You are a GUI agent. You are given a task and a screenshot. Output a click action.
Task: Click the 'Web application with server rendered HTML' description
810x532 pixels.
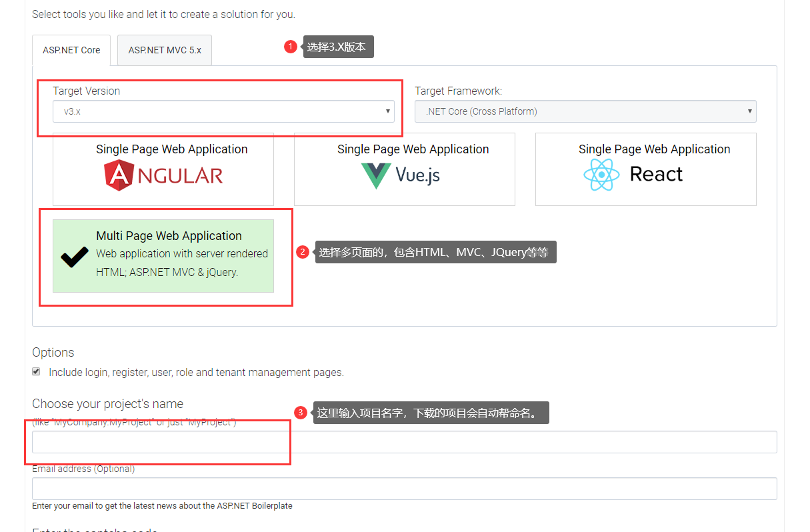pos(182,263)
